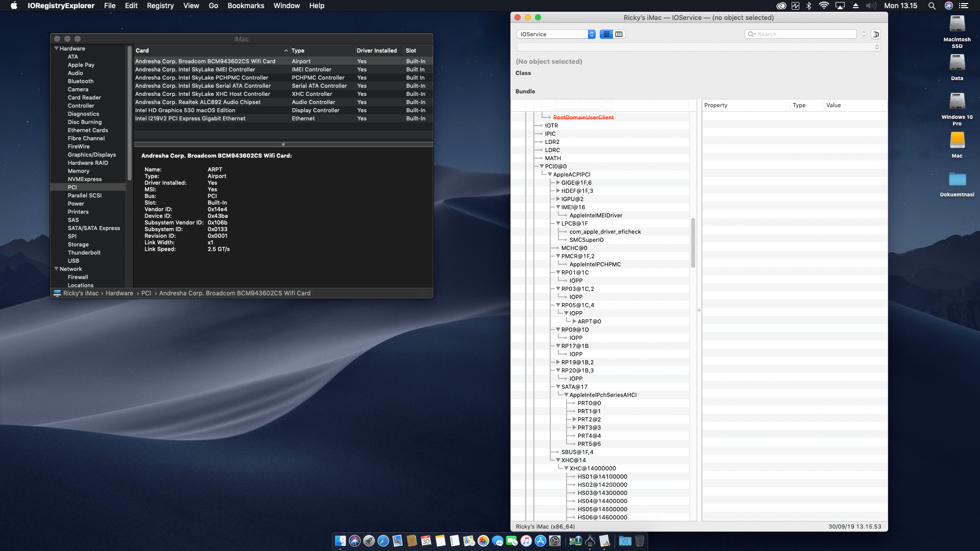Viewport: 980px width, 551px height.
Task: Launch System Preferences from the Dock
Action: pyautogui.click(x=555, y=541)
